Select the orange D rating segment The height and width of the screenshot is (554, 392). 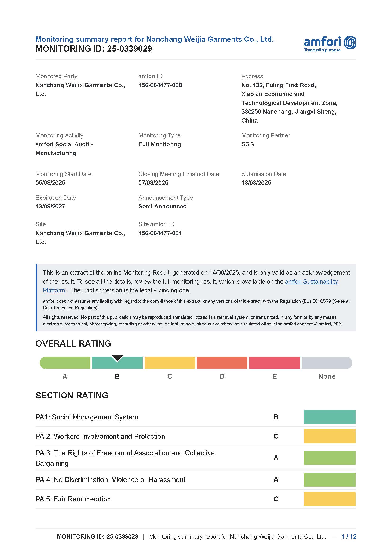click(x=222, y=363)
